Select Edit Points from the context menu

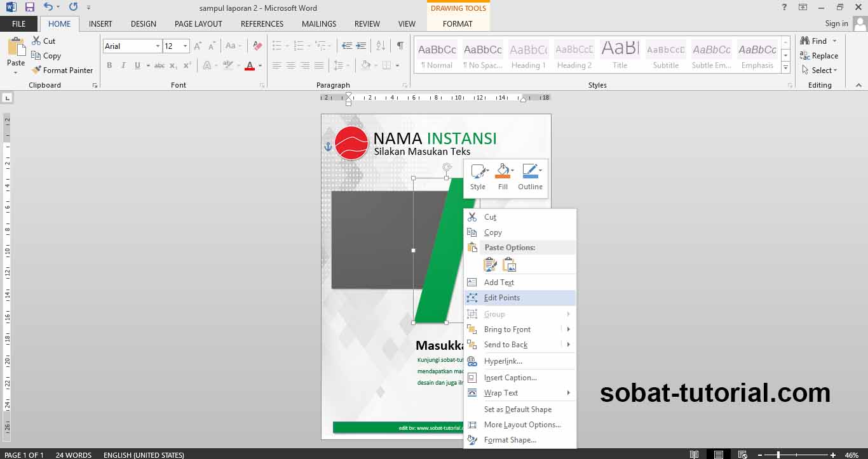click(502, 297)
